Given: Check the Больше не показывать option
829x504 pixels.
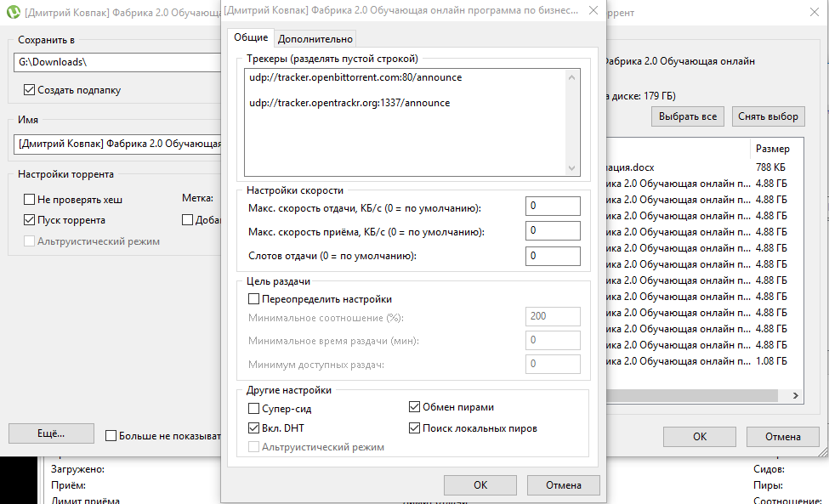Looking at the screenshot, I should tap(111, 435).
